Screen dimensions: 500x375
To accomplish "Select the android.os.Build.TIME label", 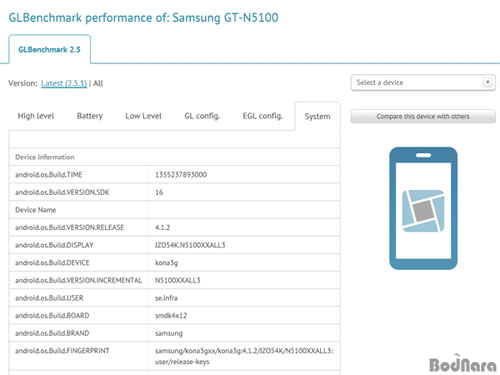I will click(49, 175).
